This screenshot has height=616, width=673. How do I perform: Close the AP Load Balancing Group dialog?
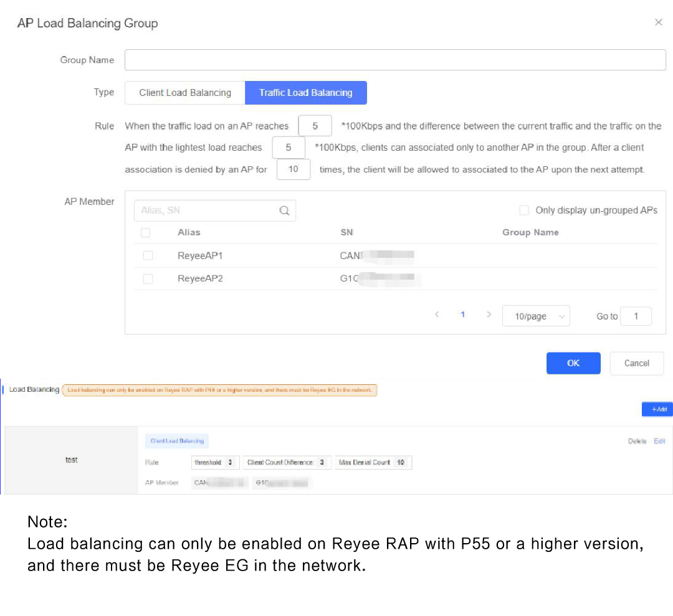659,22
